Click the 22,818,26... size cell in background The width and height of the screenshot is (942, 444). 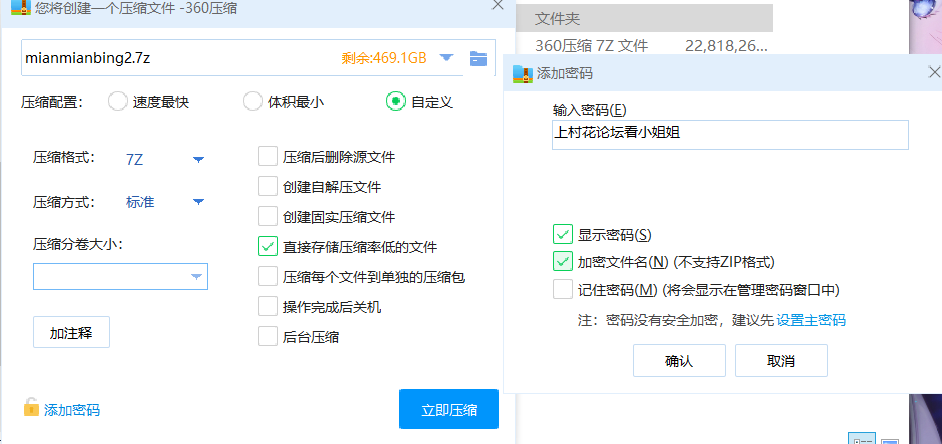pos(726,44)
